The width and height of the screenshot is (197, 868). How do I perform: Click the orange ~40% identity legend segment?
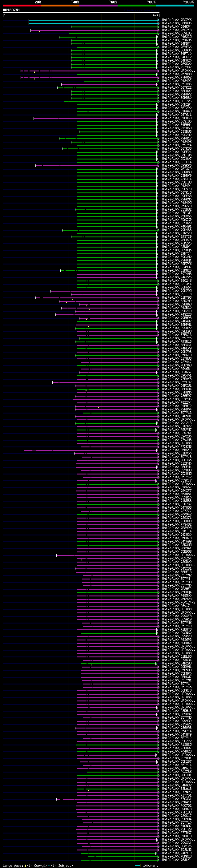click(60, 6)
